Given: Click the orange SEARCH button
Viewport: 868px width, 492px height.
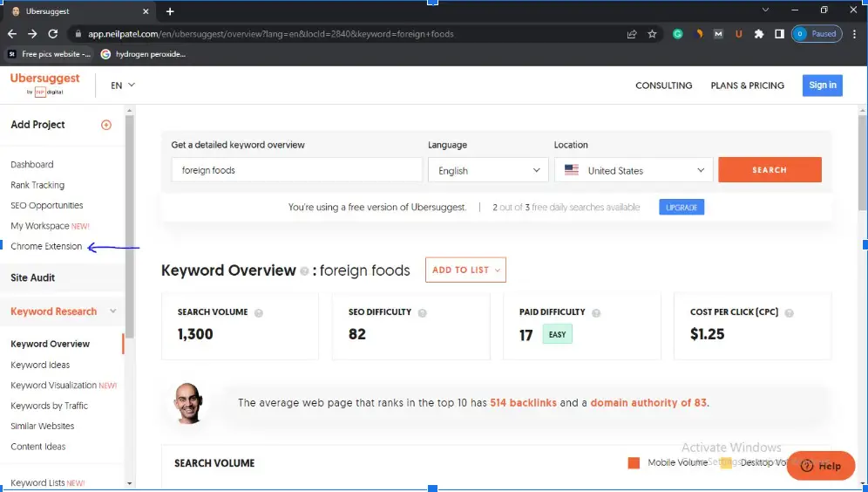Looking at the screenshot, I should (770, 170).
